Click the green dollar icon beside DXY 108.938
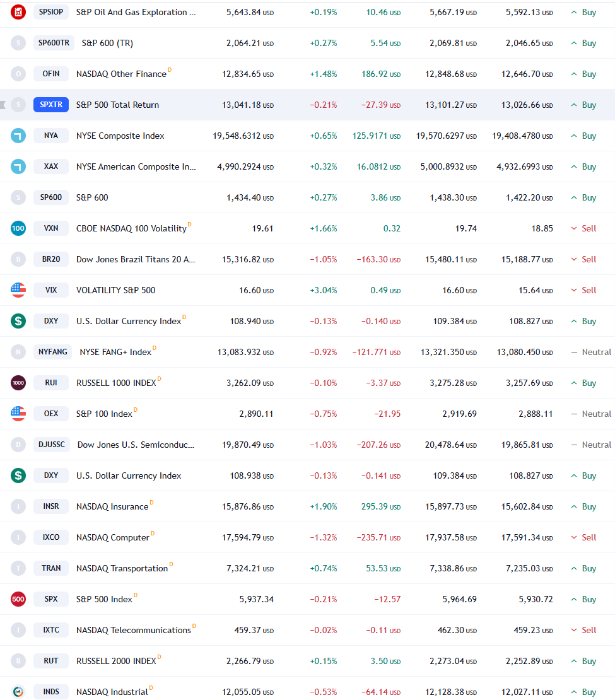The height and width of the screenshot is (700, 615). 18,475
